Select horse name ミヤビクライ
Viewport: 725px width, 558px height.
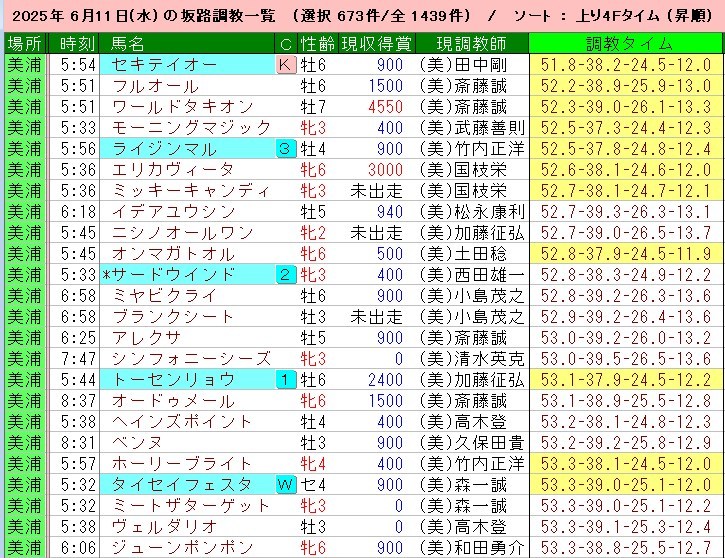tap(164, 296)
